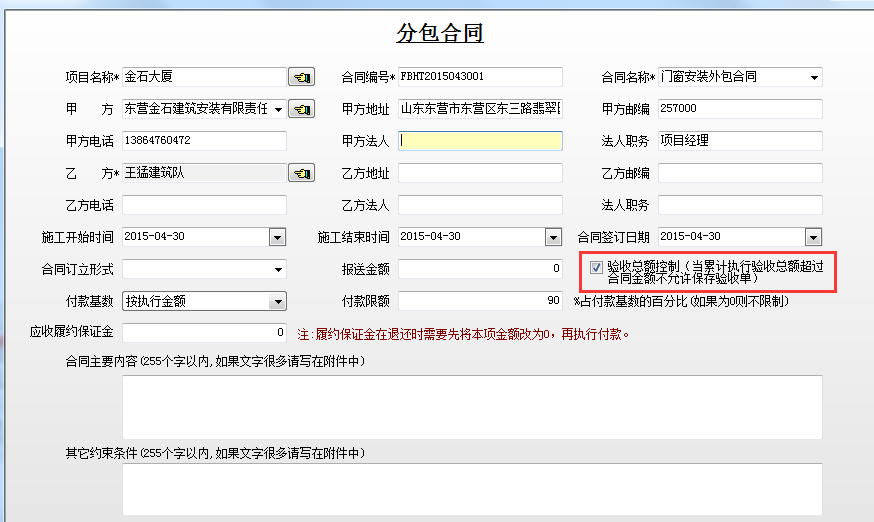The image size is (874, 522).
Task: Open the 施工开始时间 date picker dropdown
Action: 277,237
